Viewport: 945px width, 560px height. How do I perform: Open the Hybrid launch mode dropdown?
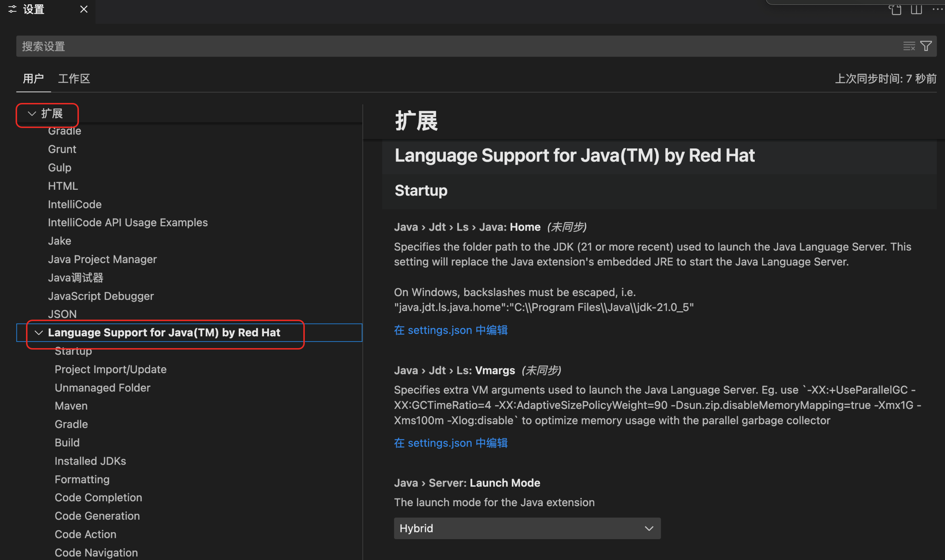(527, 528)
